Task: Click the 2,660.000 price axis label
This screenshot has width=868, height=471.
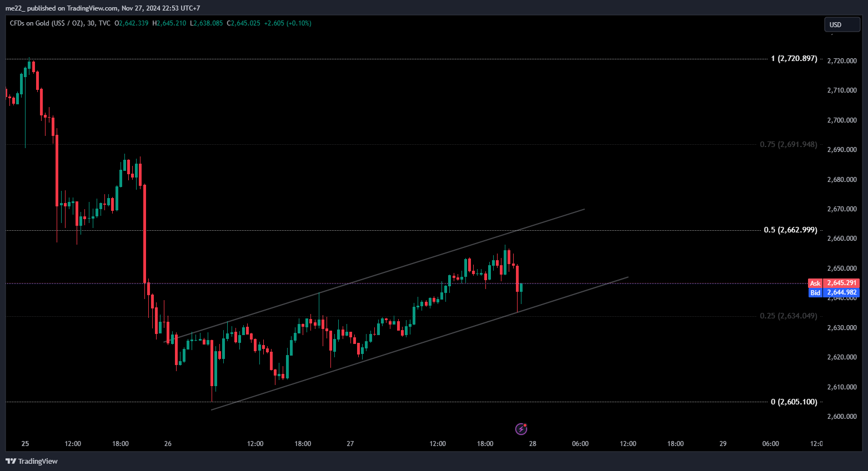Action: click(x=842, y=239)
